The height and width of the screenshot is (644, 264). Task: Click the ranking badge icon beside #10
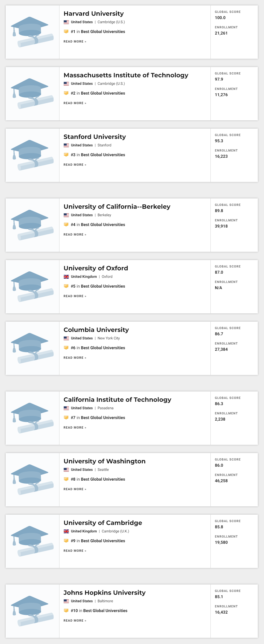tap(66, 611)
